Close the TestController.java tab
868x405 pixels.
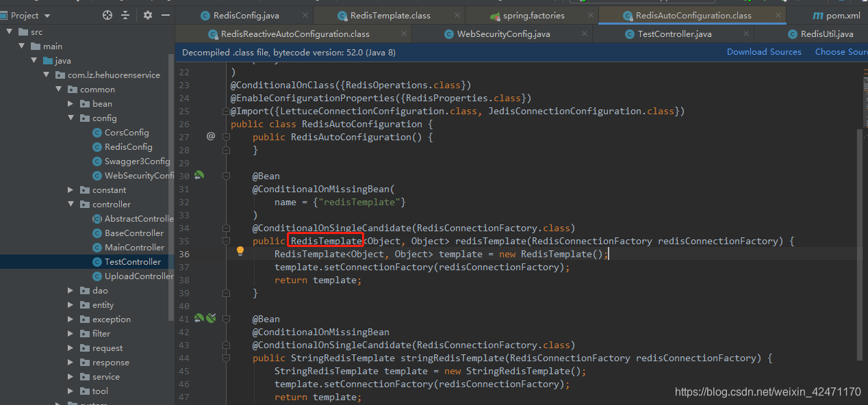point(745,34)
